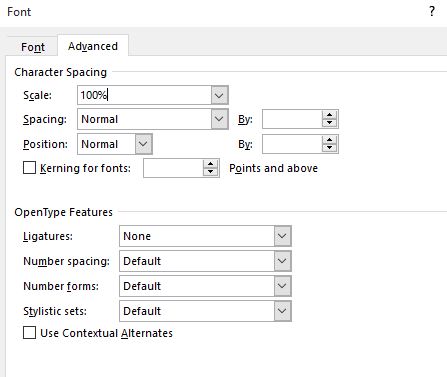Open the Spacing dropdown arrow
Viewport: 447px width, 377px height.
pyautogui.click(x=219, y=119)
